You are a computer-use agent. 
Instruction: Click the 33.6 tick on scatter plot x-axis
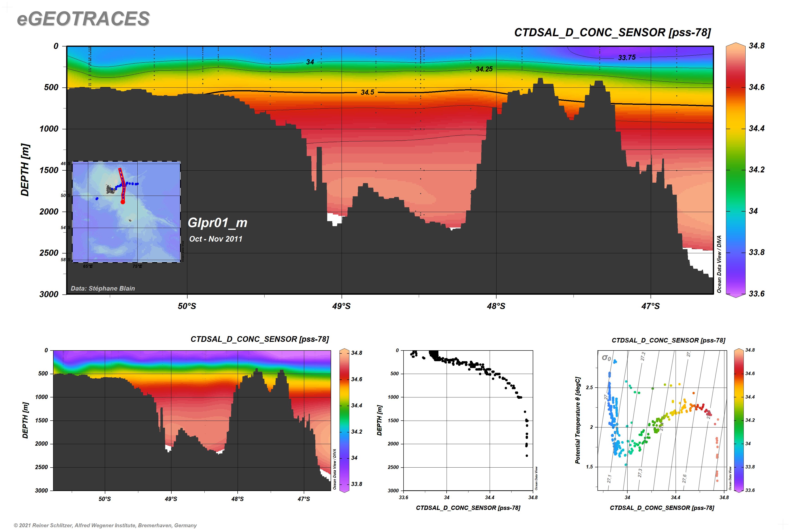coord(403,498)
